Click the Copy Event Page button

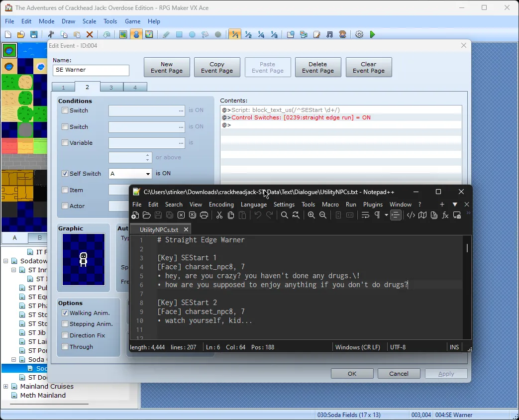(x=217, y=67)
